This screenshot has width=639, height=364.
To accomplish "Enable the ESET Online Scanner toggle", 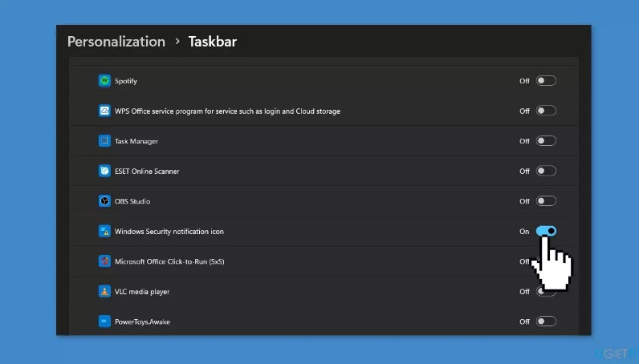I will (x=546, y=171).
